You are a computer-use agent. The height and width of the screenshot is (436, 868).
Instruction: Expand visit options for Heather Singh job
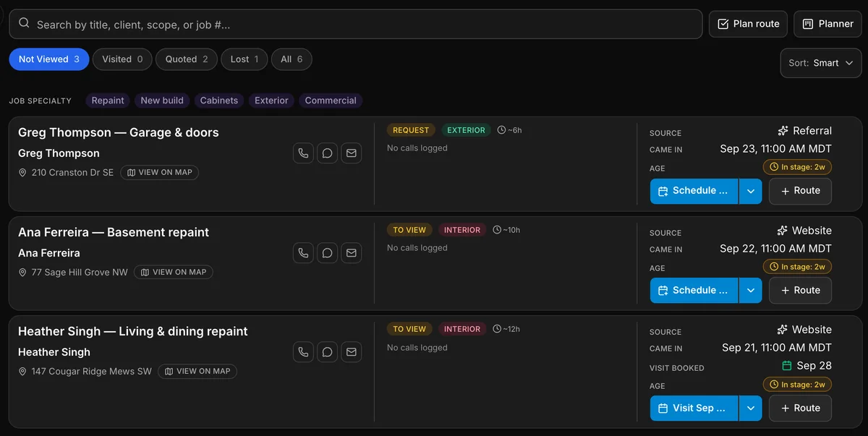click(750, 408)
